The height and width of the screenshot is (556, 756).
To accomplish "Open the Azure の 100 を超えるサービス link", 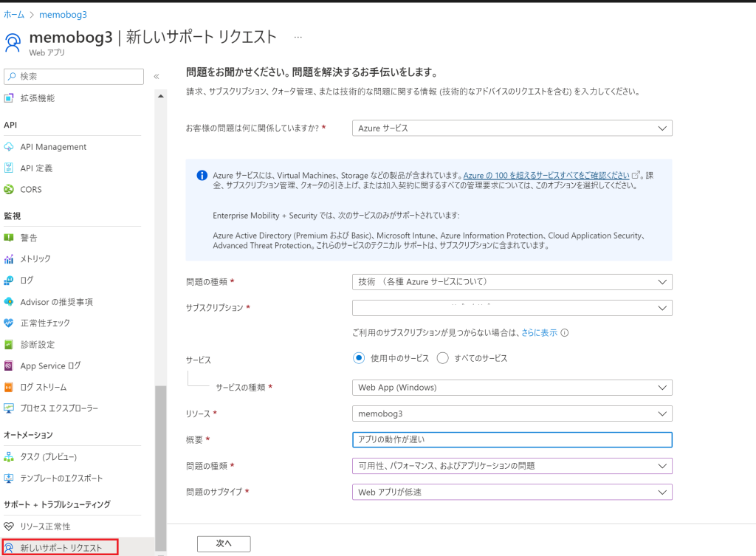I will click(x=546, y=176).
